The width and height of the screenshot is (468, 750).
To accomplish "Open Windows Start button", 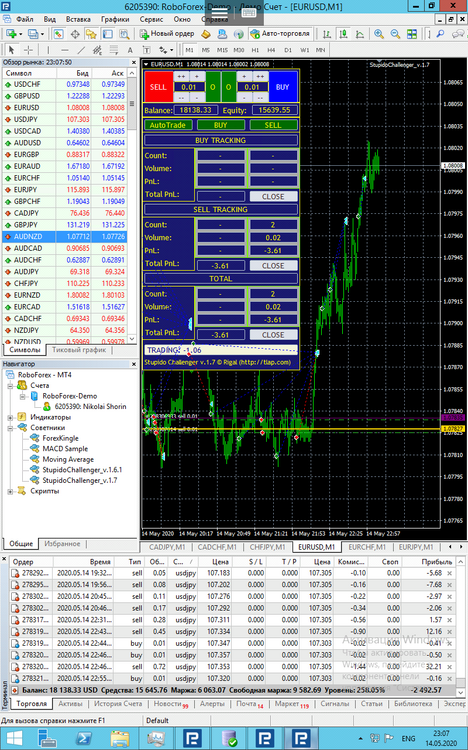I will 14,738.
